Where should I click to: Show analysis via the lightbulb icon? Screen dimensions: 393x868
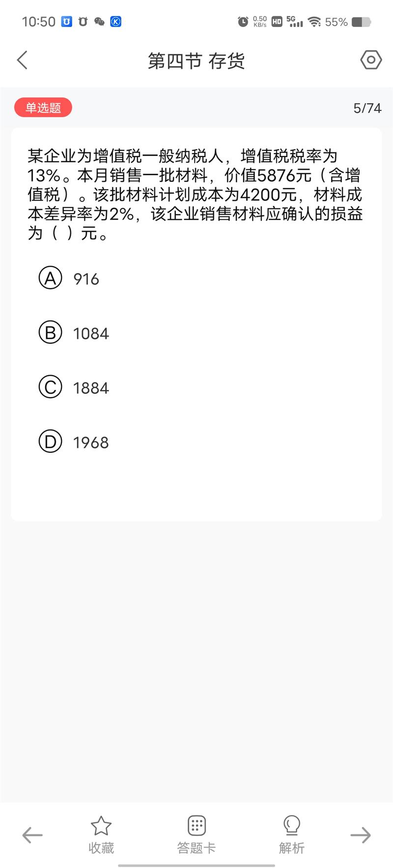click(292, 826)
